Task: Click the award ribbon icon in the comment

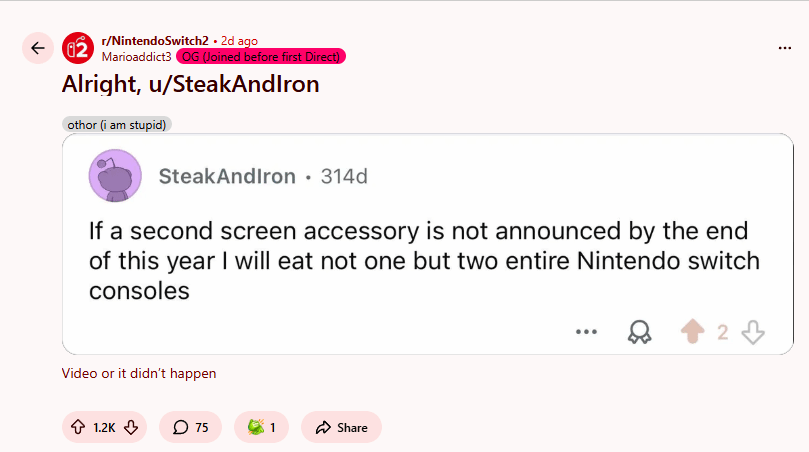Action: [x=638, y=332]
